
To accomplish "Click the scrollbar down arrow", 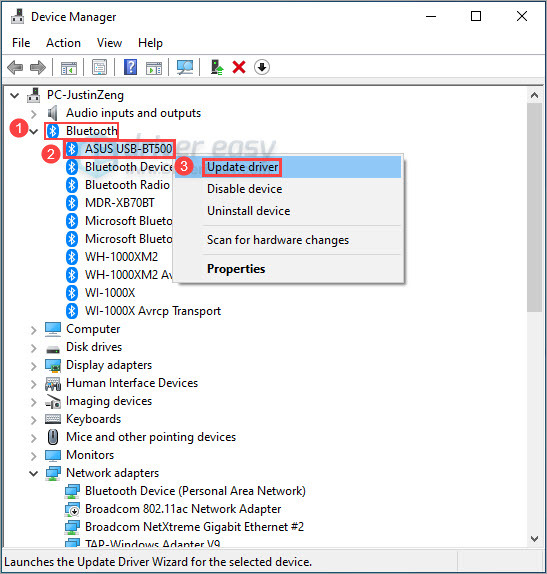I will click(x=535, y=538).
